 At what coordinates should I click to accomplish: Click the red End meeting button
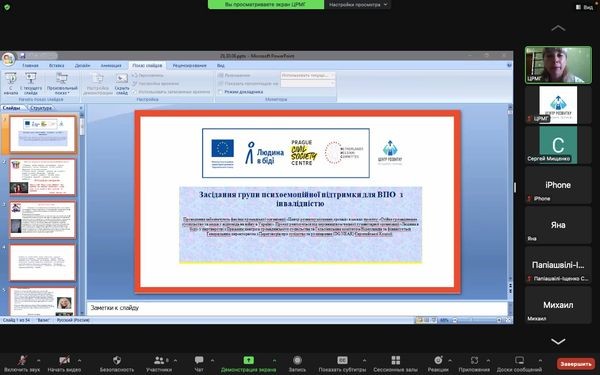coord(576,364)
